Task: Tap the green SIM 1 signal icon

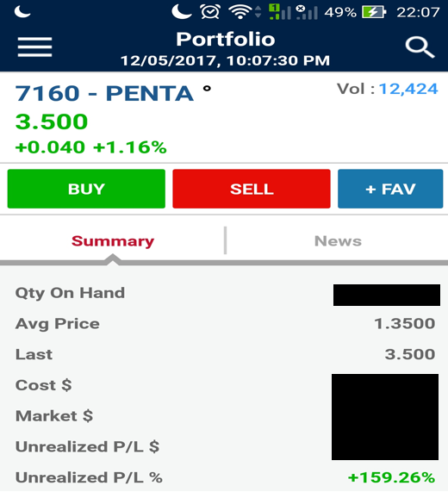Action: pyautogui.click(x=280, y=12)
